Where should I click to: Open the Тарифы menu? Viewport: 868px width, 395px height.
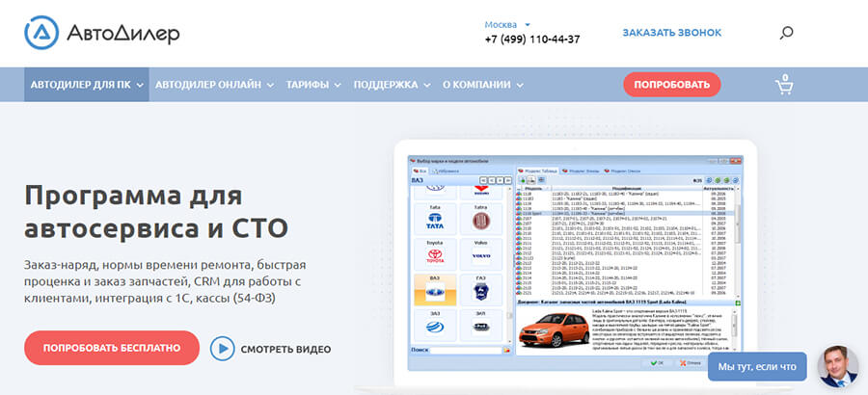pos(312,85)
